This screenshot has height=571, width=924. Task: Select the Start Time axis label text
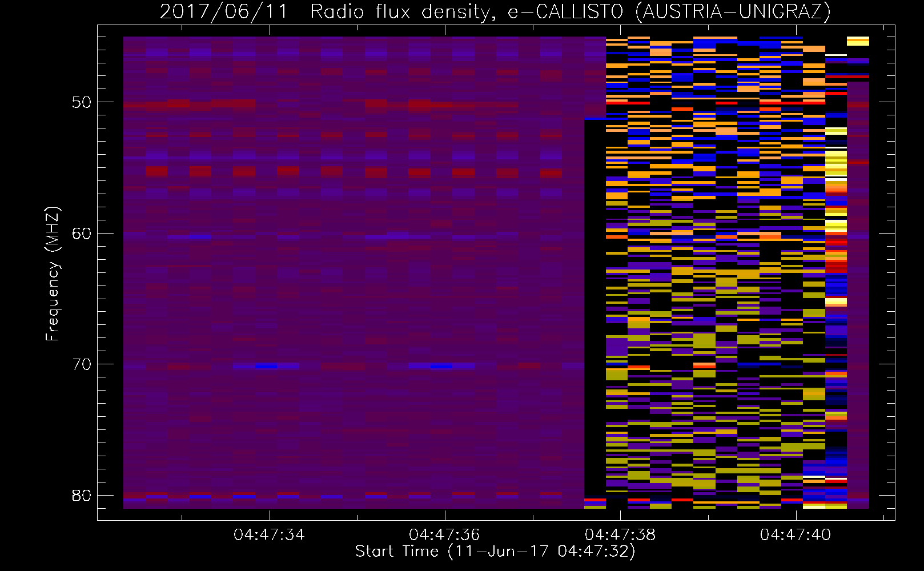tap(495, 552)
